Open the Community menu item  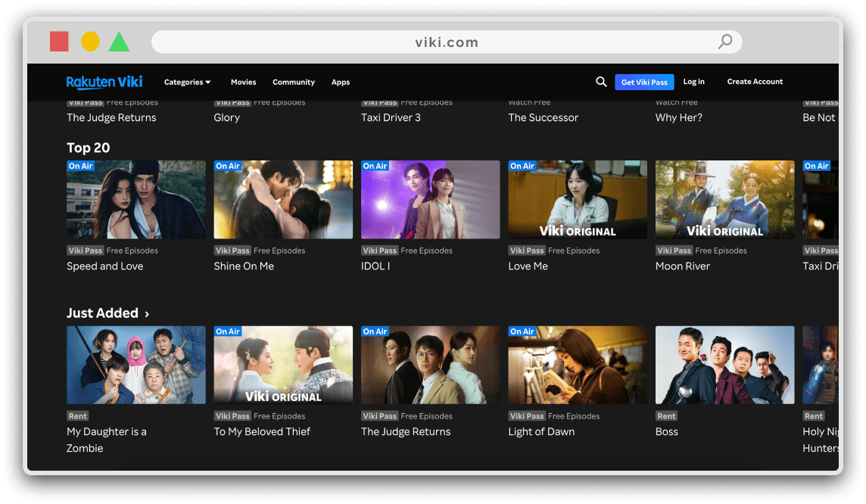coord(293,82)
